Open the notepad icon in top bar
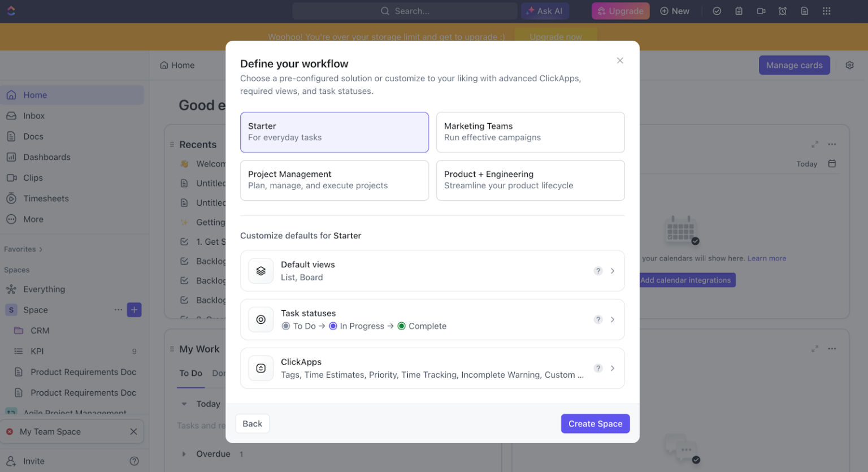The image size is (868, 472). [739, 11]
